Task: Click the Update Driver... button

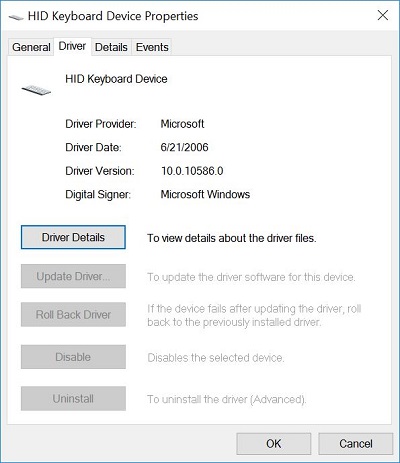Action: tap(73, 276)
